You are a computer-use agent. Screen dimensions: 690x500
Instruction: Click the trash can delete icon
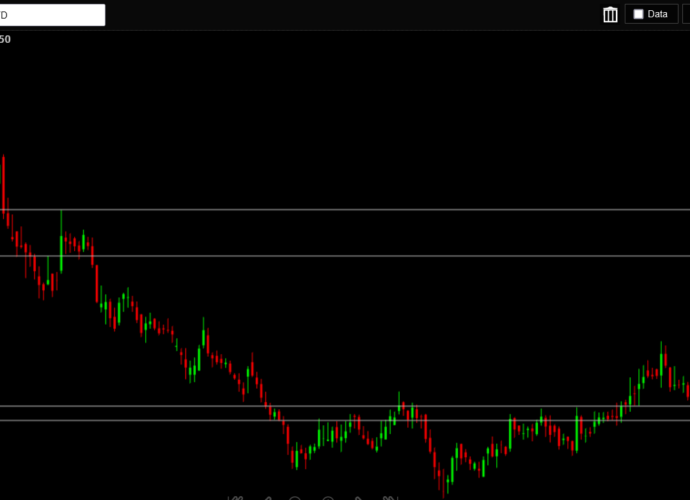pos(610,14)
